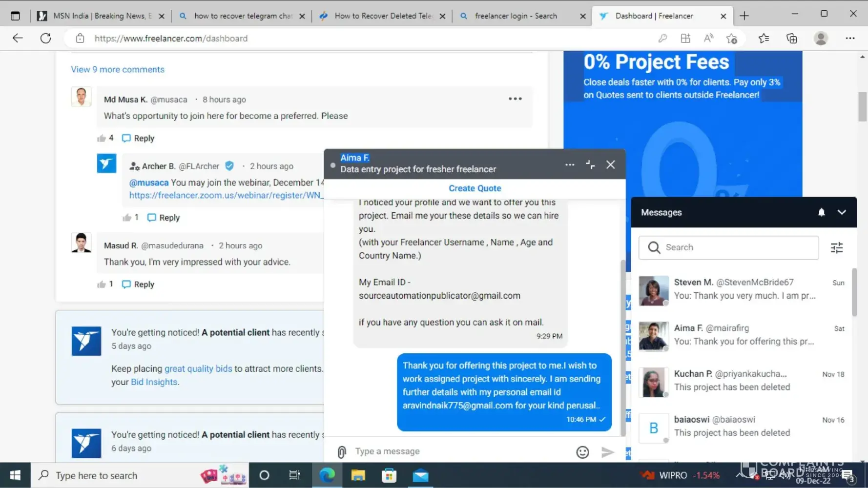
Task: Open Microsoft Store from the taskbar
Action: coord(389,475)
